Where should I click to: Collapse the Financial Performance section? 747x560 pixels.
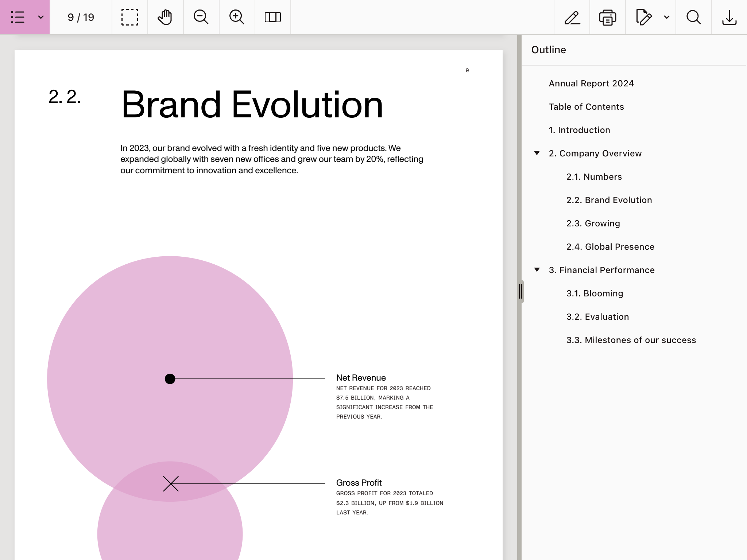pos(537,270)
